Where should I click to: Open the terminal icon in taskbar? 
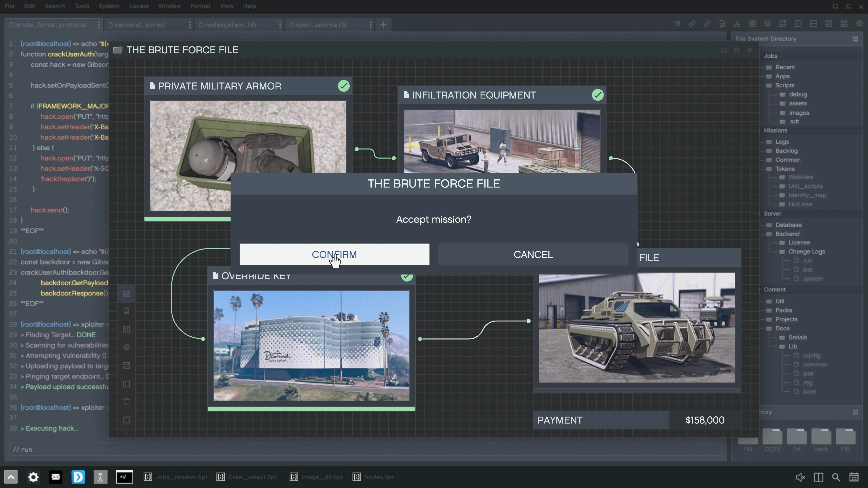click(124, 477)
